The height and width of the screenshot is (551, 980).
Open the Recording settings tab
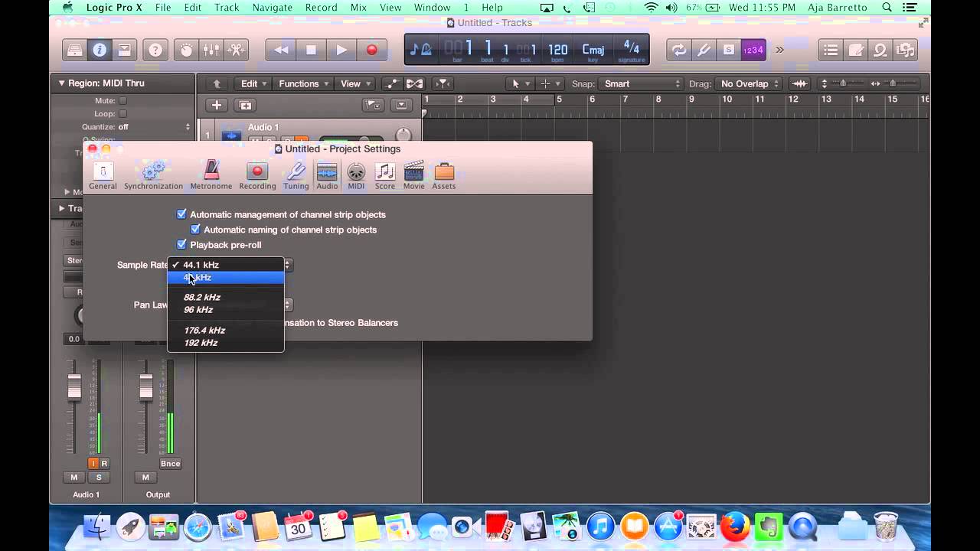pyautogui.click(x=257, y=175)
